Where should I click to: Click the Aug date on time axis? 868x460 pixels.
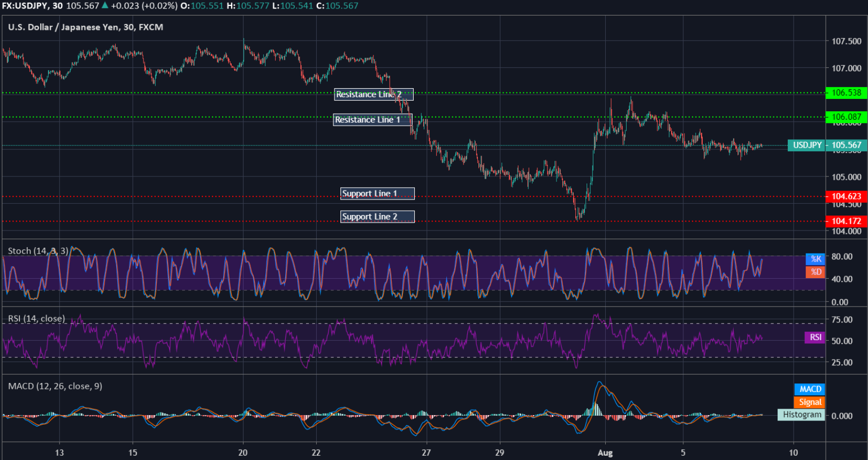pyautogui.click(x=605, y=453)
